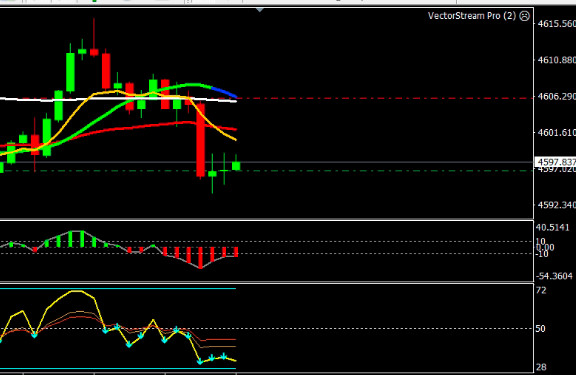The width and height of the screenshot is (576, 375).
Task: Click the 4606.290 price scale label
Action: click(x=556, y=96)
